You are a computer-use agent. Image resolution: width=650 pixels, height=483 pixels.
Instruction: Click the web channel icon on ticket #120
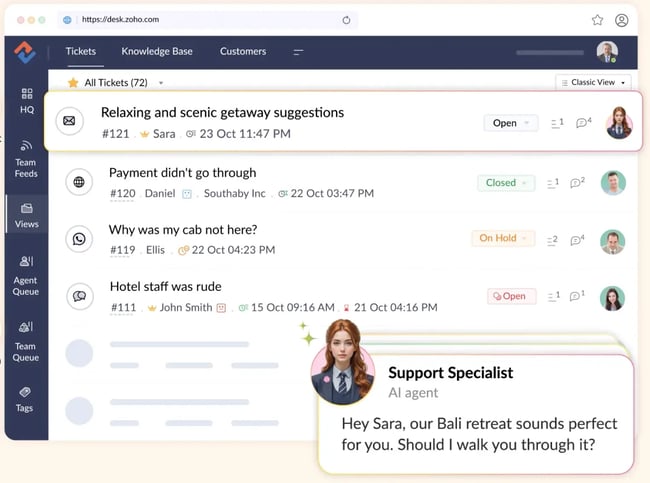point(79,182)
